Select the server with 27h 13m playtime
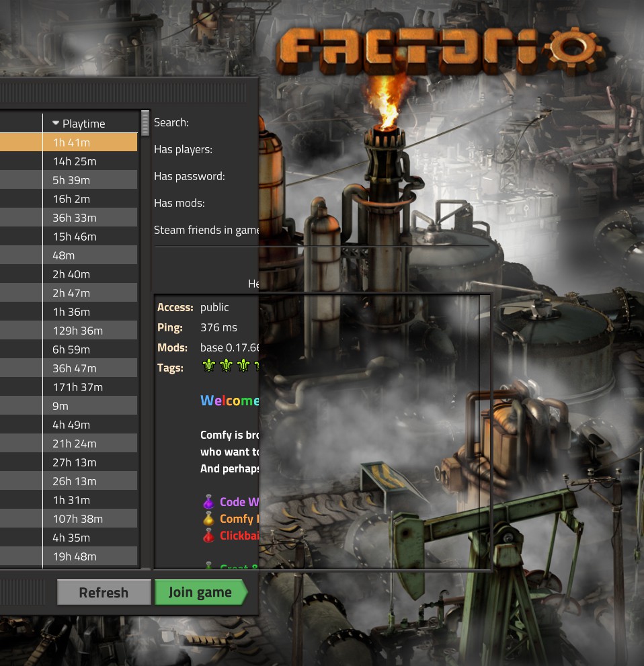644x666 pixels. [69, 462]
